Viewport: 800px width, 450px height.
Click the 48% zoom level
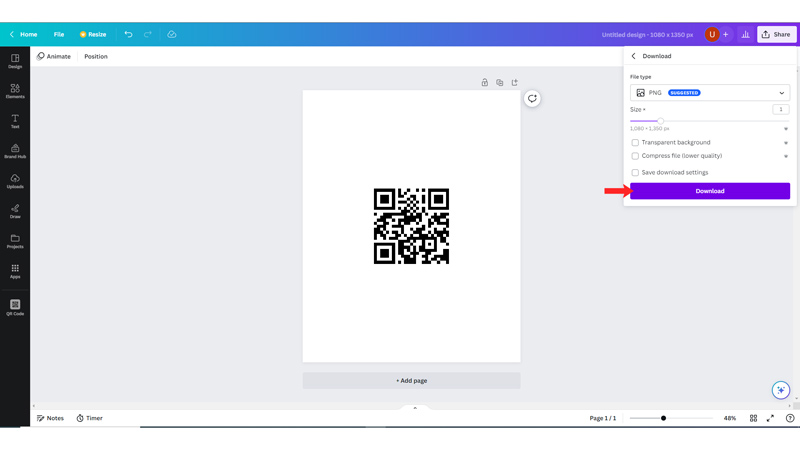[x=730, y=418]
